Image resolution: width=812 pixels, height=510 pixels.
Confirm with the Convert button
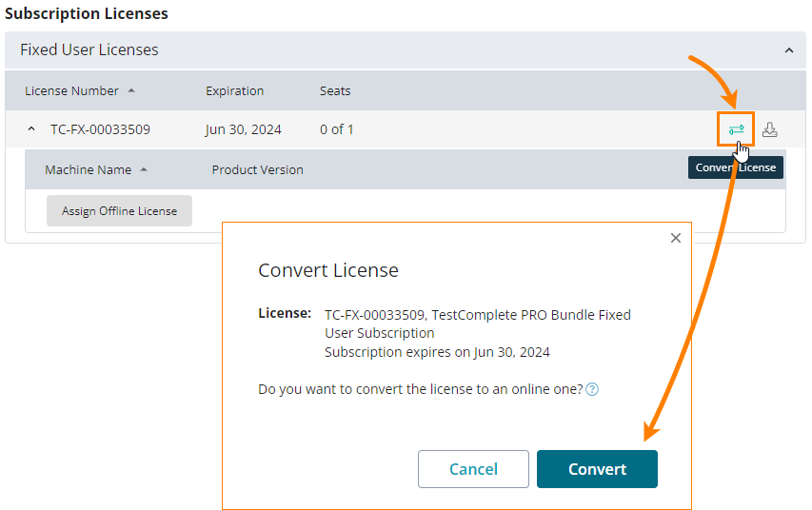click(597, 469)
